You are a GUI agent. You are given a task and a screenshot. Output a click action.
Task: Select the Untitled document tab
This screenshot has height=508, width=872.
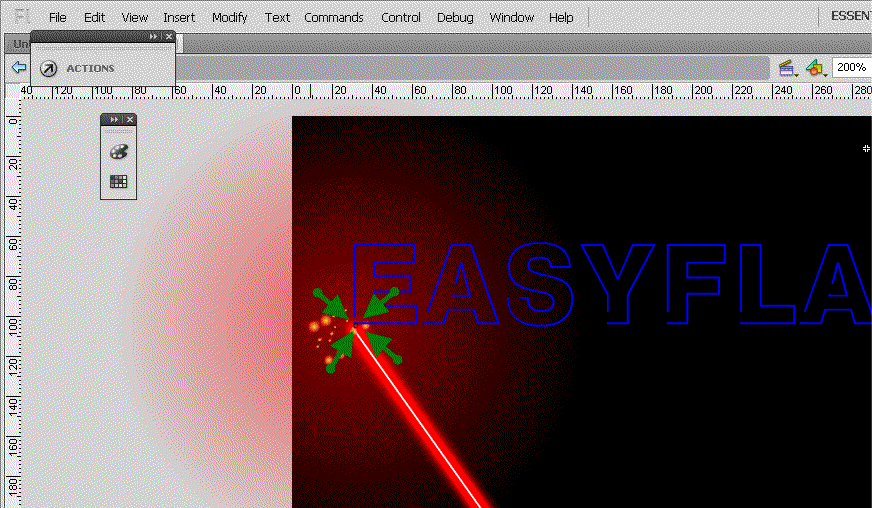pyautogui.click(x=21, y=44)
